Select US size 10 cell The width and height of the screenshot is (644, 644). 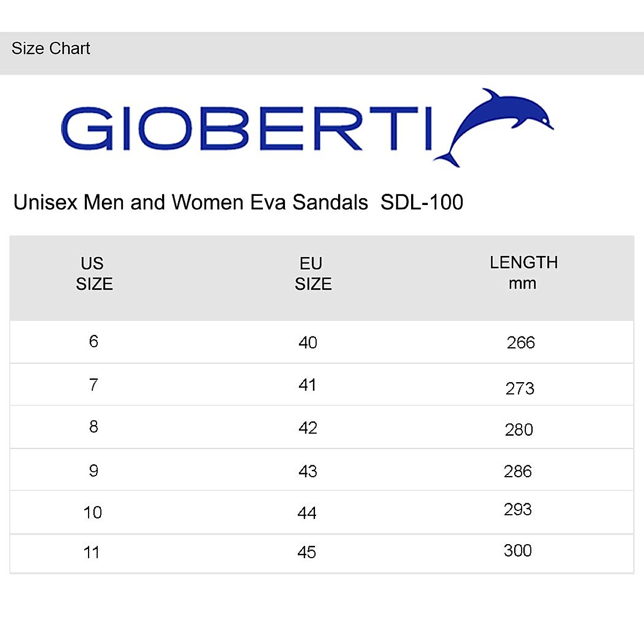[92, 513]
